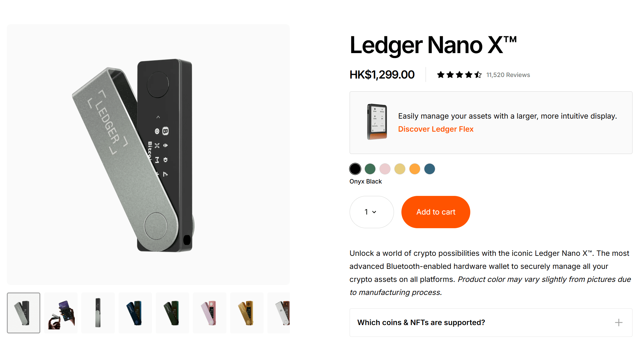The image size is (644, 344).
Task: Pick the pink color swatch
Action: 385,169
